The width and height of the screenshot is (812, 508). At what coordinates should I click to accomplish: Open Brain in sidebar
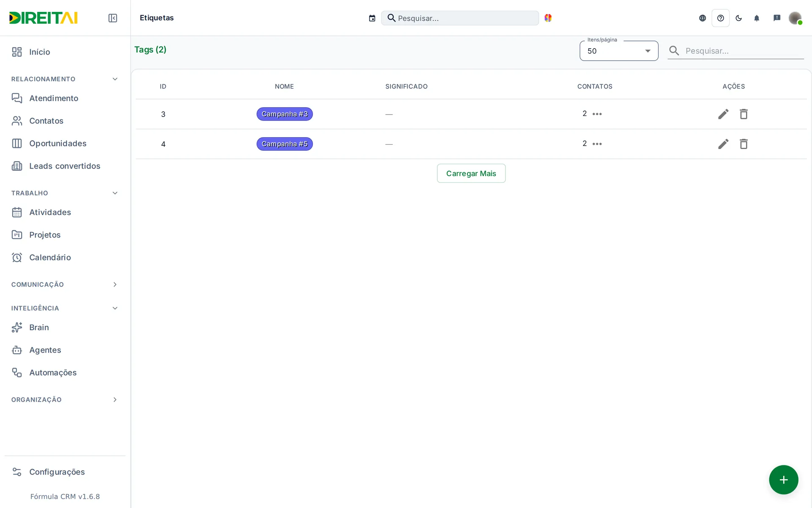[65, 327]
